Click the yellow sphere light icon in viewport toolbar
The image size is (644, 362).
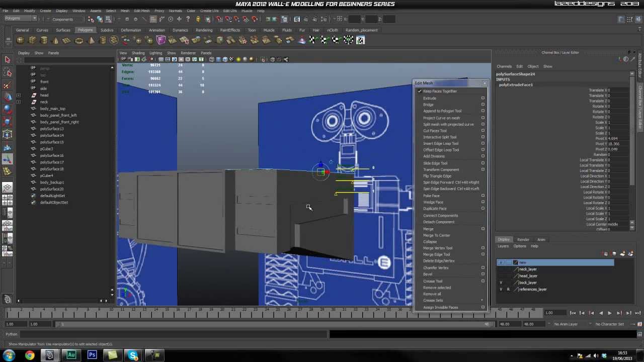(238, 59)
